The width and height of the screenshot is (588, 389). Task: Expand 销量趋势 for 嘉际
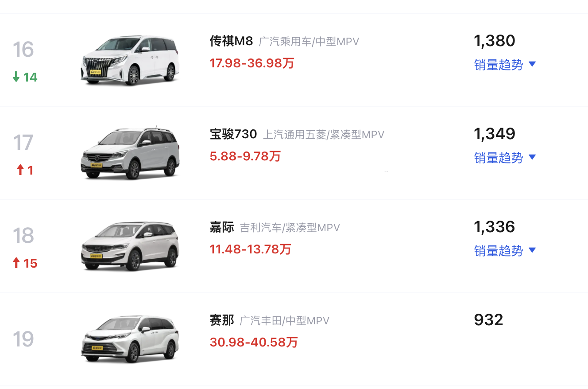pyautogui.click(x=505, y=251)
